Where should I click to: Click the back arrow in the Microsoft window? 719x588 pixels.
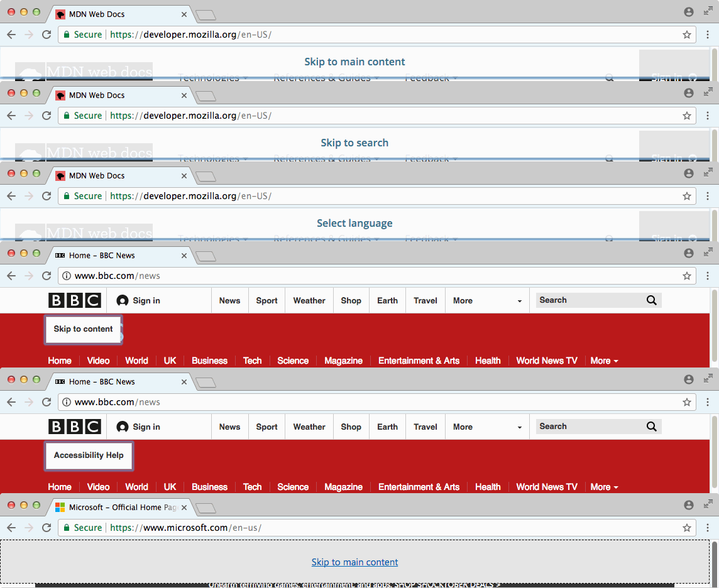point(11,528)
